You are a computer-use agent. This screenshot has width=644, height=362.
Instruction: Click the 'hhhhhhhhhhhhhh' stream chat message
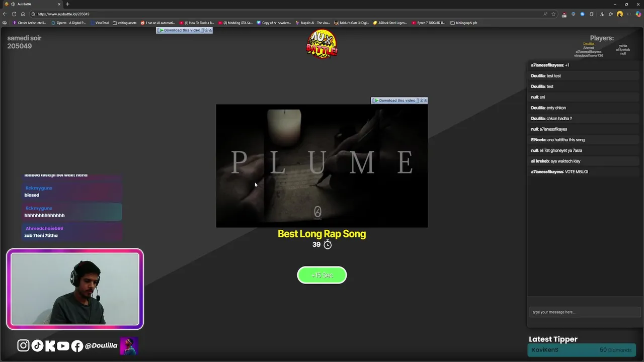tap(72, 212)
